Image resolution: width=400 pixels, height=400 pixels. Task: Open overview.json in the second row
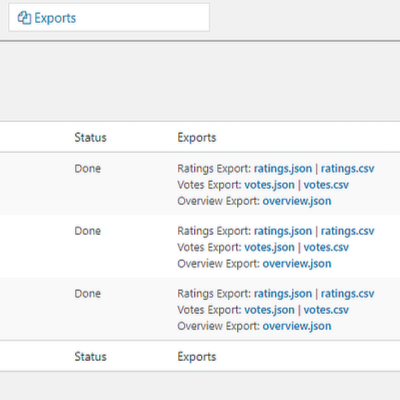click(x=297, y=264)
